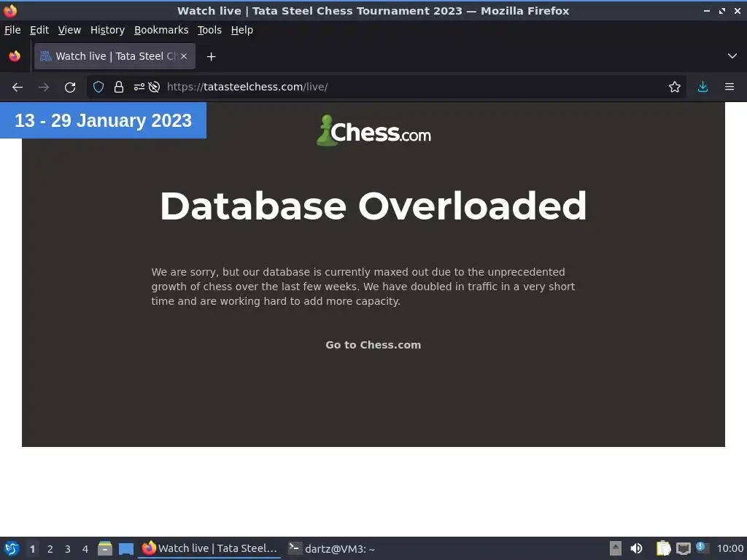The width and height of the screenshot is (747, 560).
Task: Switch to workspace 2 in the taskbar
Action: point(50,549)
